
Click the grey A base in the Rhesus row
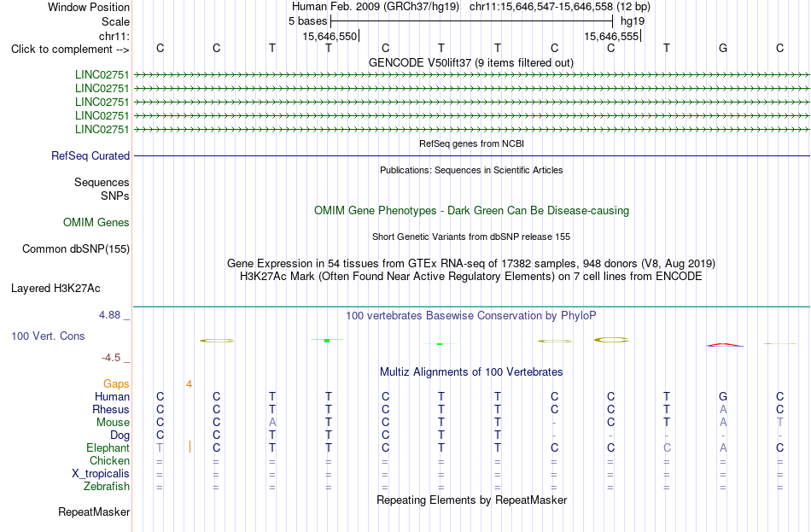pyautogui.click(x=723, y=409)
